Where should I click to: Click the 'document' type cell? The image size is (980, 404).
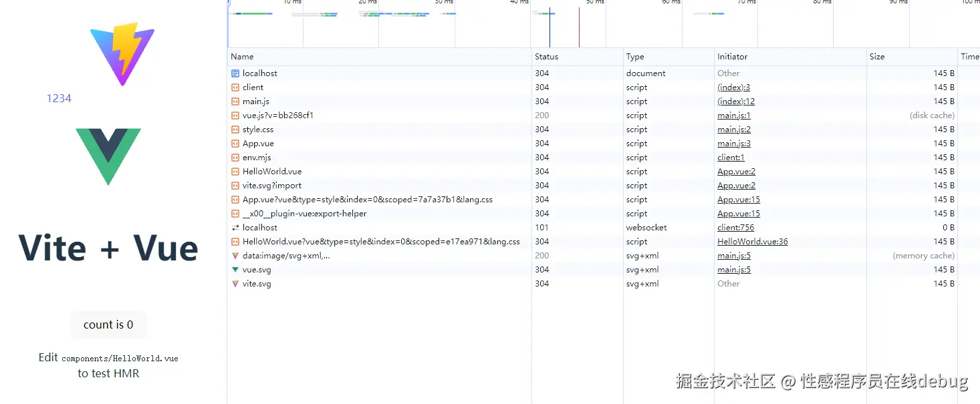coord(646,73)
